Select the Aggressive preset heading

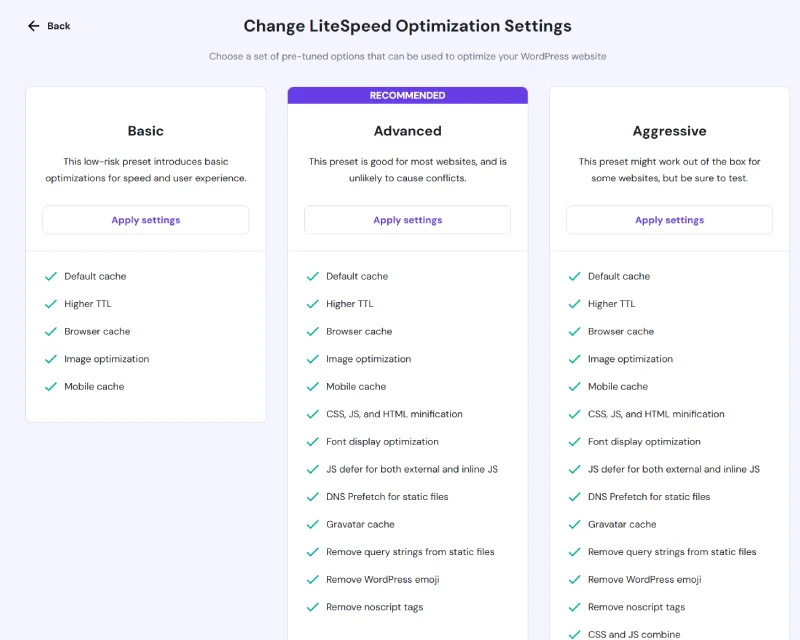point(669,131)
